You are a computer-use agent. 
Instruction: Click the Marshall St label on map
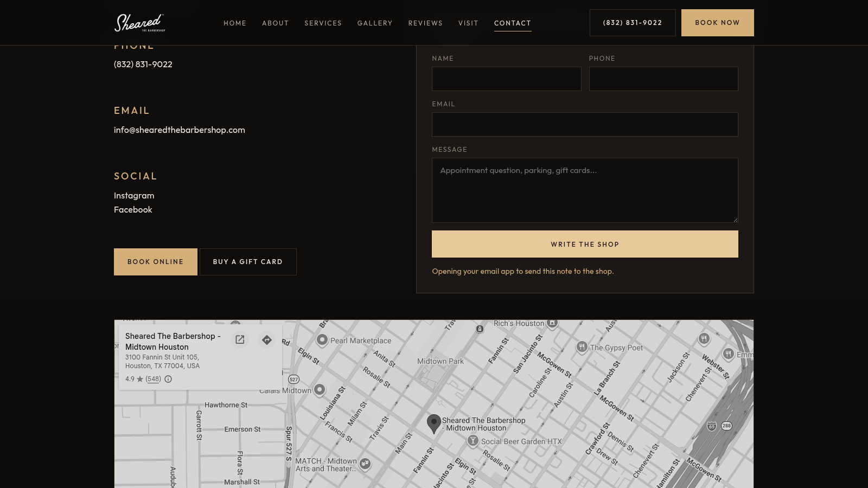coord(242,482)
